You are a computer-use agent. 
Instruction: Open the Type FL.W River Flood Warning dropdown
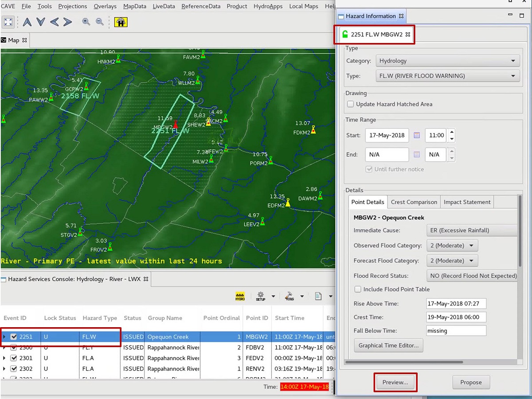click(447, 76)
